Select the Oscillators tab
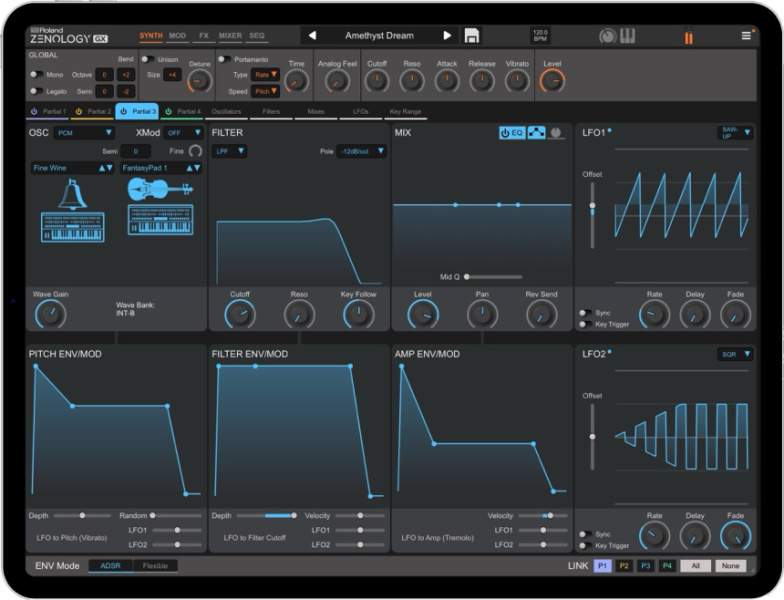Image resolution: width=784 pixels, height=600 pixels. coord(226,112)
